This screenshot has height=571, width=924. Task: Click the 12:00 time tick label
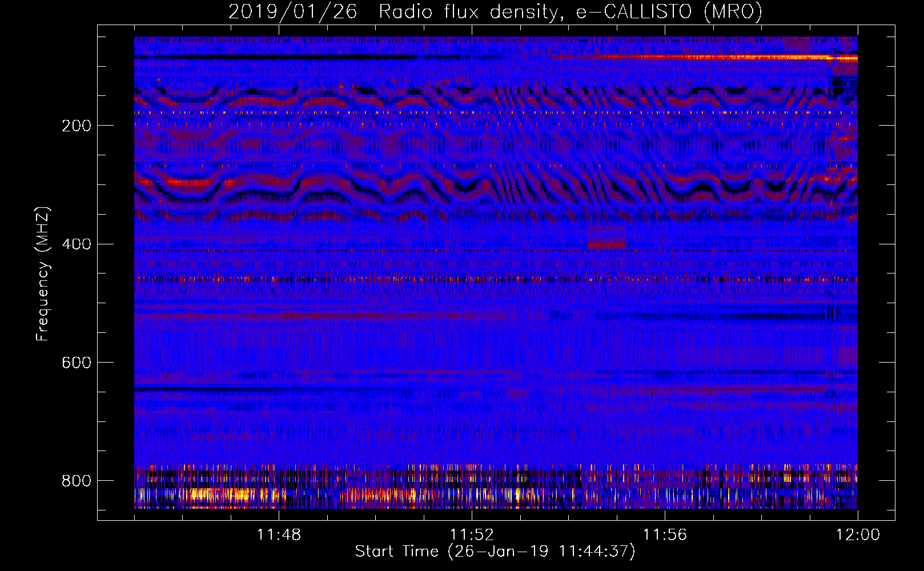(x=858, y=535)
